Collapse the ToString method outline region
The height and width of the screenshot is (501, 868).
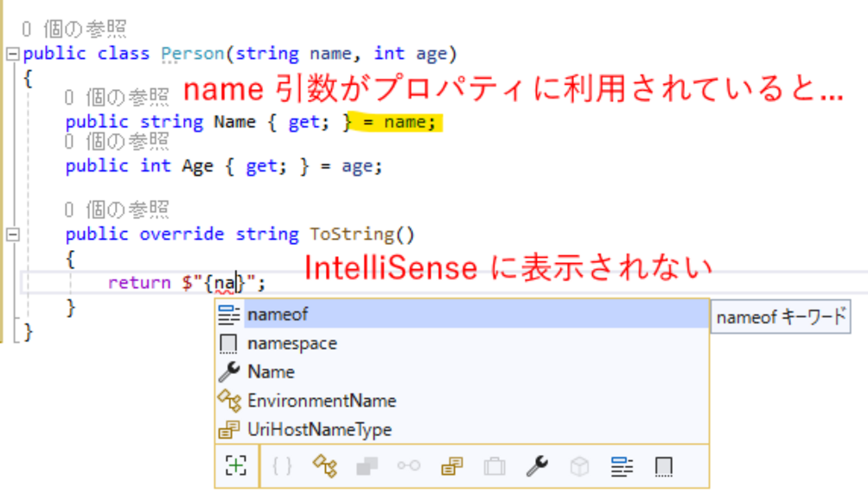(12, 234)
